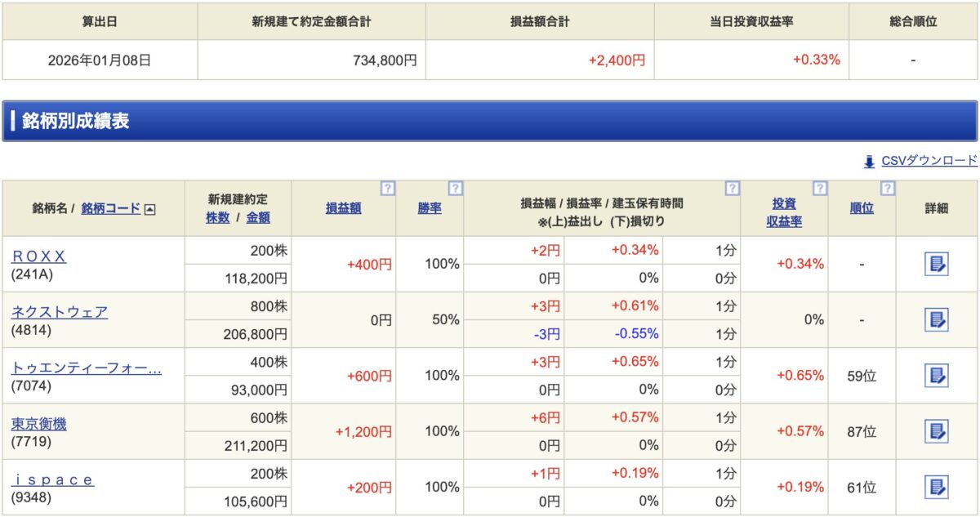Open help icon for the 投資収益率 column
This screenshot has height=517, width=980.
coord(820,189)
